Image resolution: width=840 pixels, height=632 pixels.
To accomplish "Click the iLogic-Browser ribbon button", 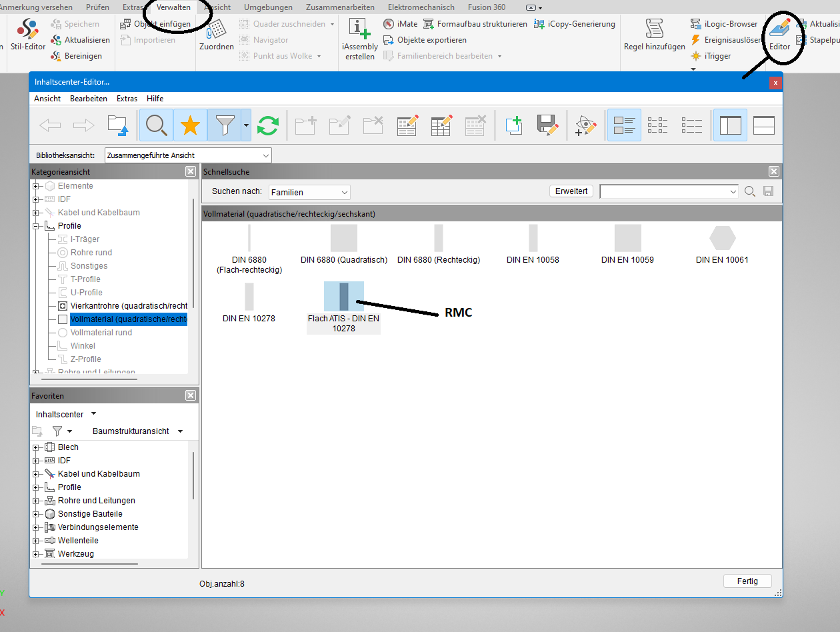I will click(x=724, y=24).
